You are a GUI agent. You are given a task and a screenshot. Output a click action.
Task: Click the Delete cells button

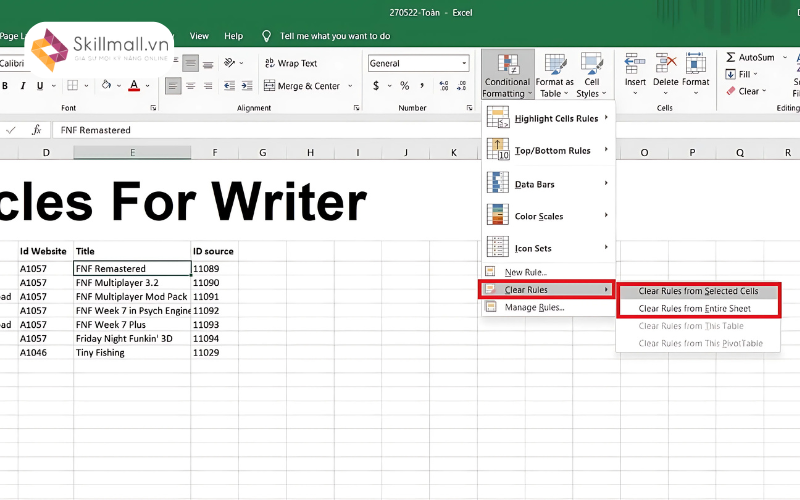[x=665, y=75]
